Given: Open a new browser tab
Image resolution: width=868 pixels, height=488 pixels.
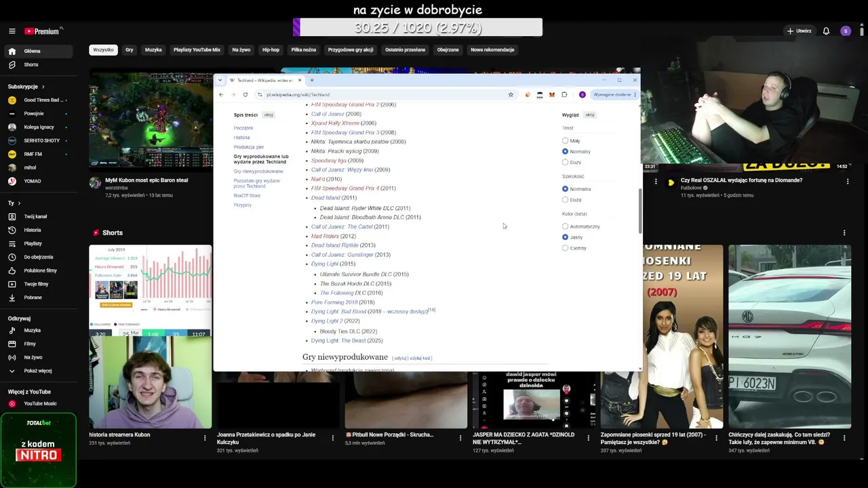Looking at the screenshot, I should (312, 80).
